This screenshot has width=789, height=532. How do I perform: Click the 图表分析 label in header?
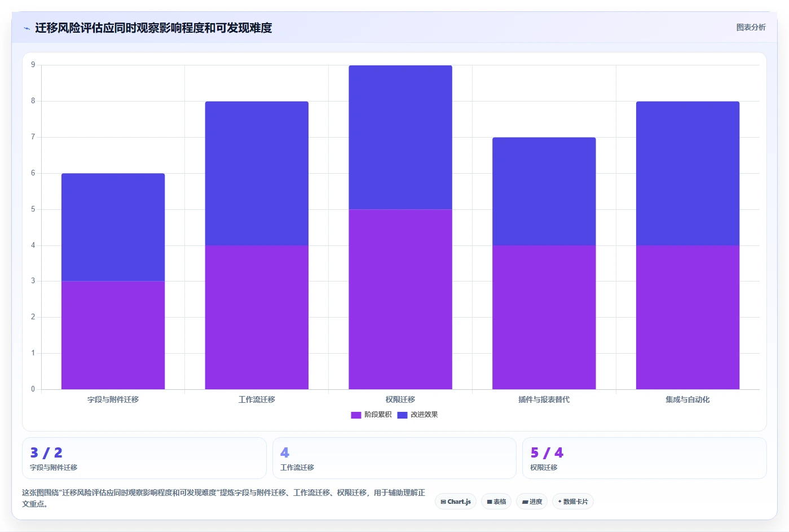751,27
